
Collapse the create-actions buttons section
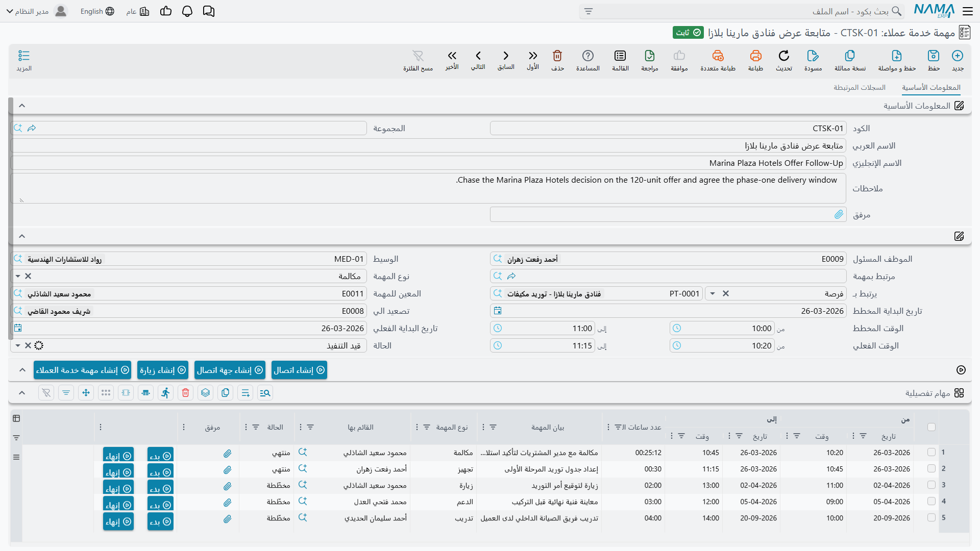(x=22, y=370)
